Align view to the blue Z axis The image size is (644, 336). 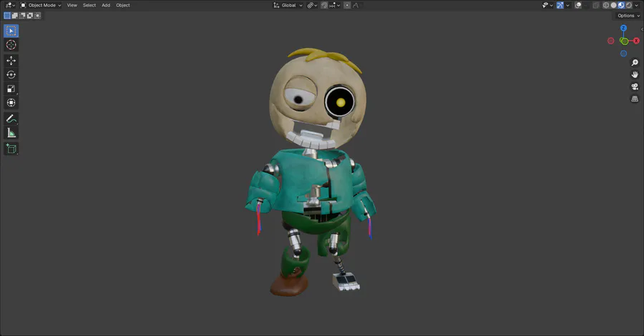(623, 28)
